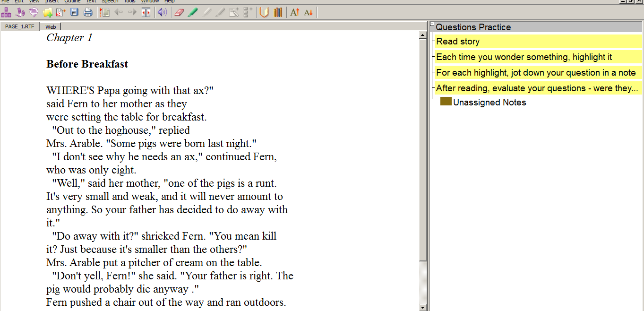Click the first gray highlighter icon
Image resolution: width=644 pixels, height=311 pixels.
(206, 12)
